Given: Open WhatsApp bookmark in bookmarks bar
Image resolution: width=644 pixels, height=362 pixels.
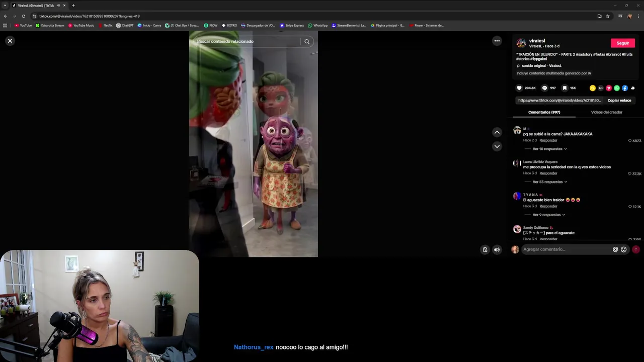Looking at the screenshot, I should 318,25.
